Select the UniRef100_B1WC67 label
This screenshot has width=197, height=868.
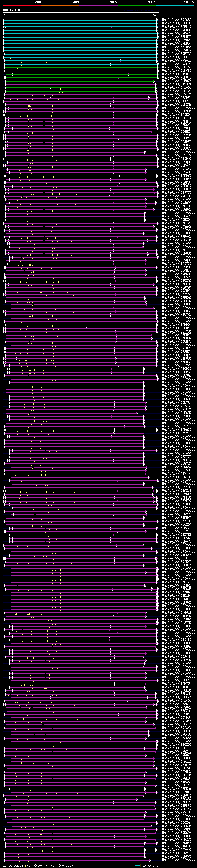177,467
